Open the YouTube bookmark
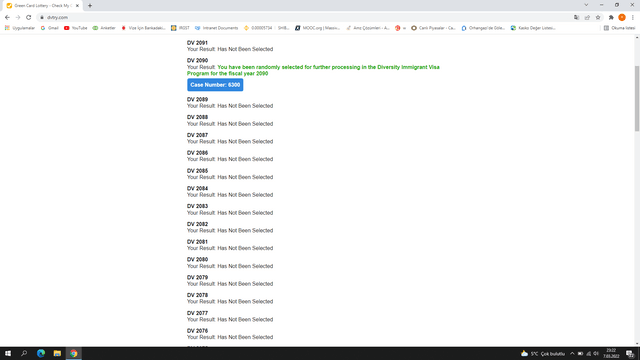 76,28
